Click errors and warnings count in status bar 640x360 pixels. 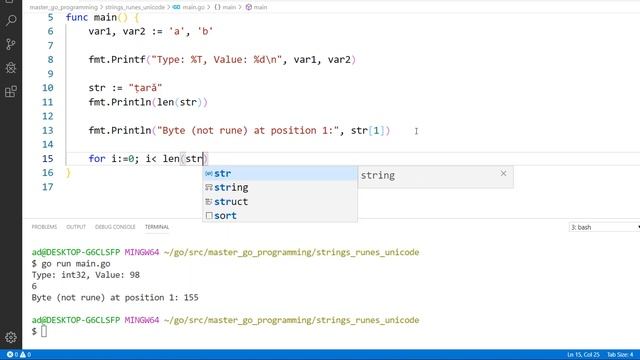pyautogui.click(x=19, y=355)
